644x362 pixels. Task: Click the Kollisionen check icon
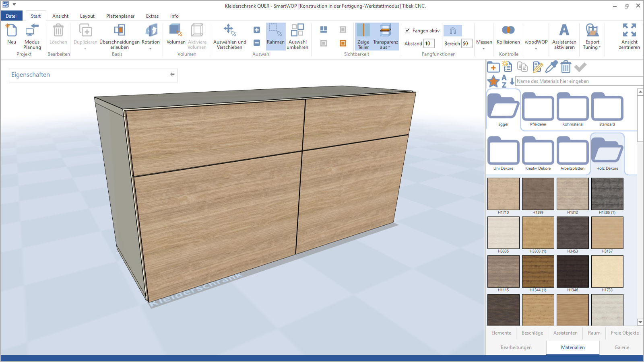pyautogui.click(x=508, y=31)
